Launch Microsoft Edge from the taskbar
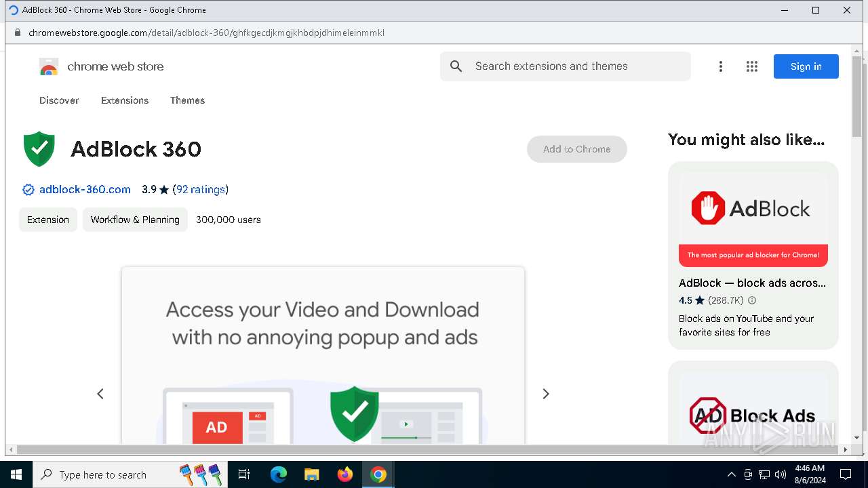This screenshot has width=868, height=488. 279,474
